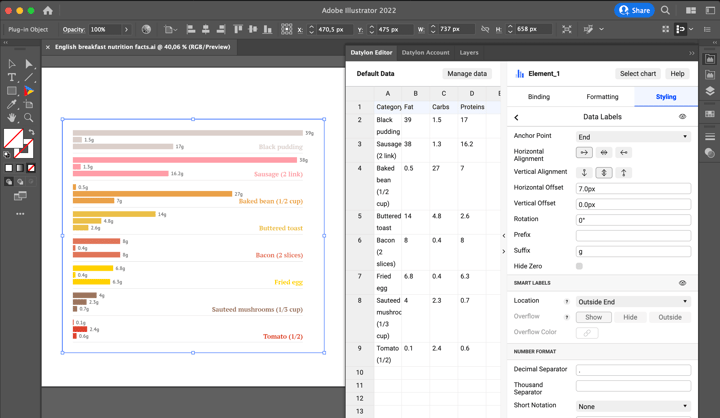The height and width of the screenshot is (418, 720).
Task: Open Recolor Artwork globe icon
Action: pos(146,29)
